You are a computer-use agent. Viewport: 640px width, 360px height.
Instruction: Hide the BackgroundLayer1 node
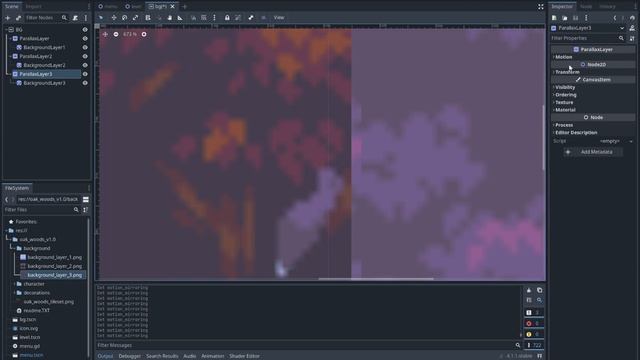click(85, 47)
